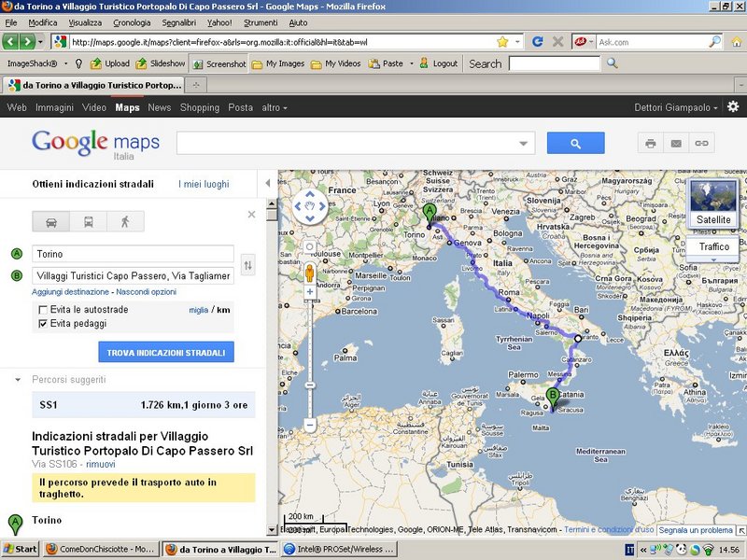The image size is (747, 560).
Task: Get the map link with chain icon
Action: click(x=701, y=143)
